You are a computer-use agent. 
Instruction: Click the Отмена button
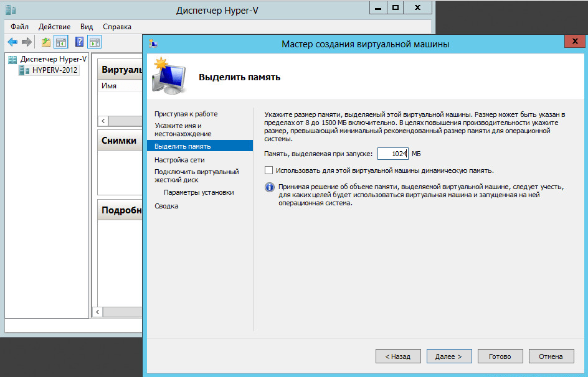[551, 356]
